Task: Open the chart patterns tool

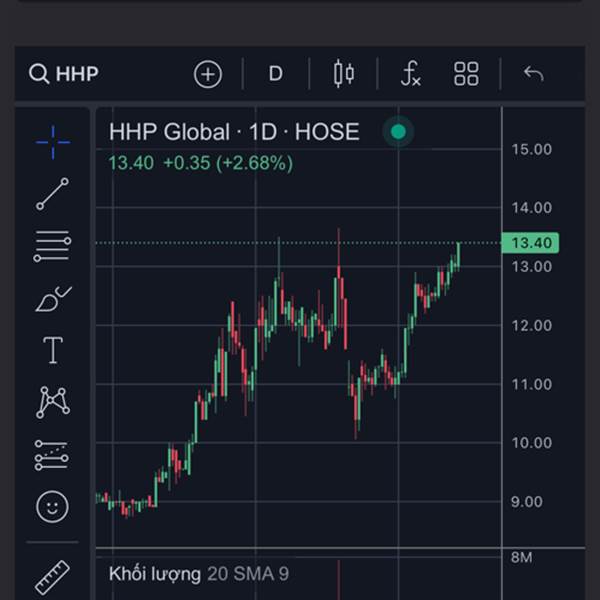Action: [x=52, y=402]
